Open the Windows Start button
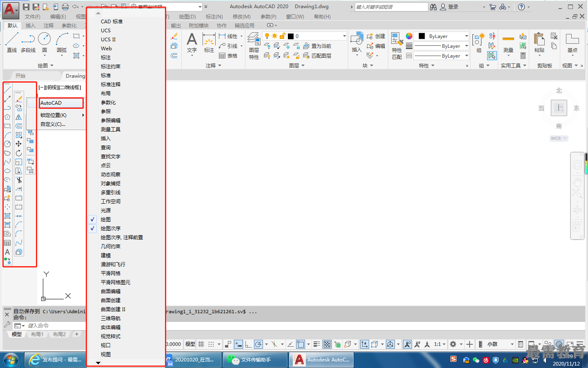Image resolution: width=588 pixels, height=368 pixels. tap(11, 360)
